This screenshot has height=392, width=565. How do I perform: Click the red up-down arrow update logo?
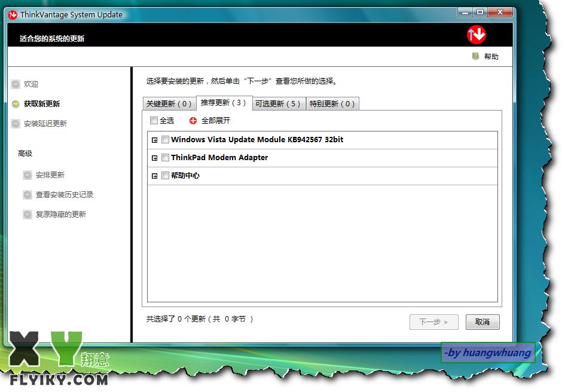[476, 35]
